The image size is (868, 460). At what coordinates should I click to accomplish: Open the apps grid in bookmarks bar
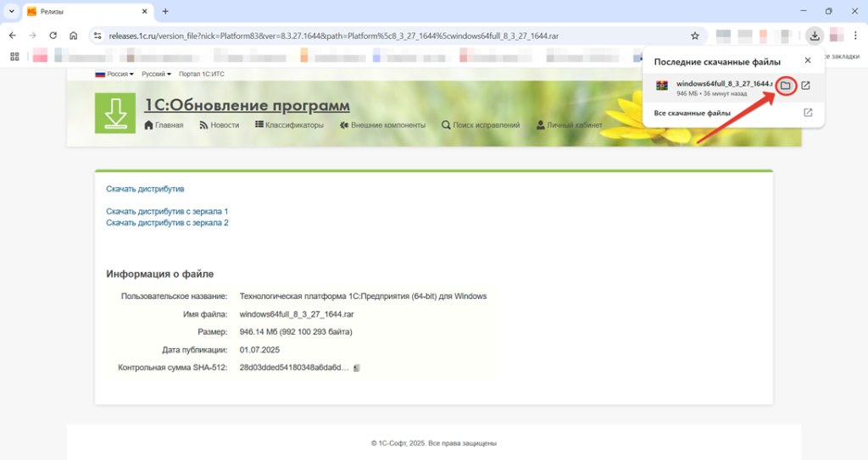coord(15,57)
